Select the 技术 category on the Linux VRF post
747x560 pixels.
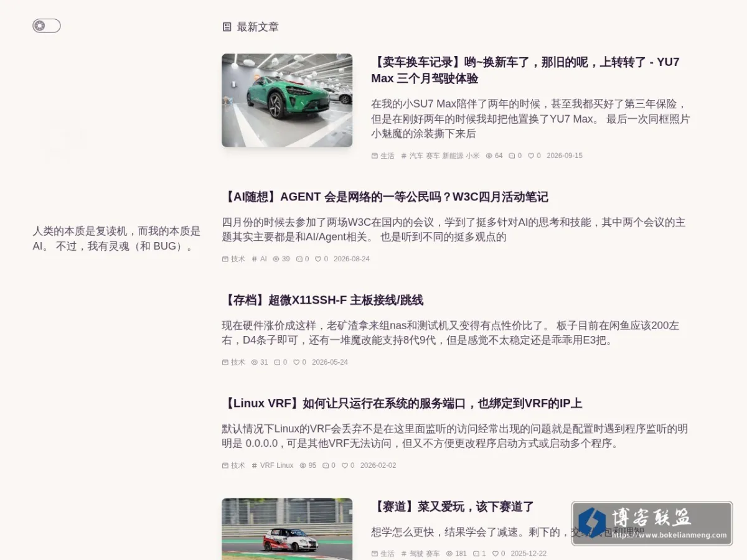238,466
